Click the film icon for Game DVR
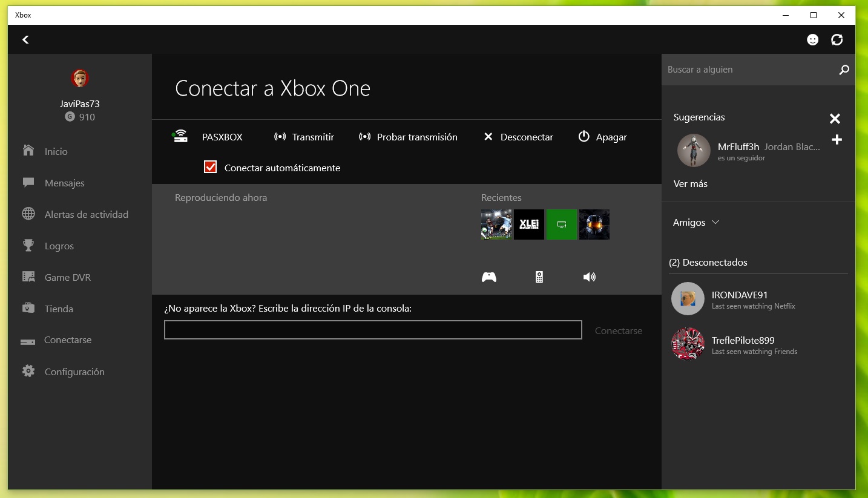 [x=28, y=277]
